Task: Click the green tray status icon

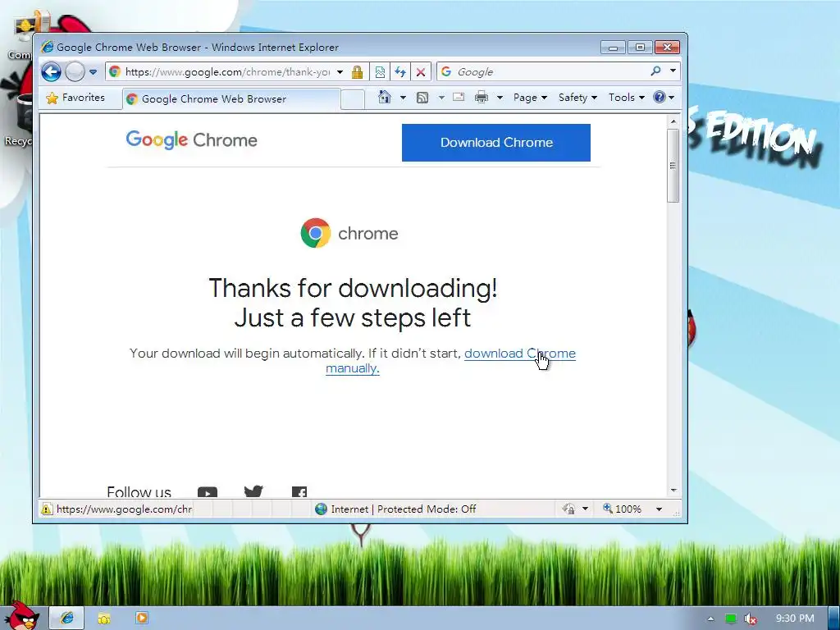Action: point(730,619)
